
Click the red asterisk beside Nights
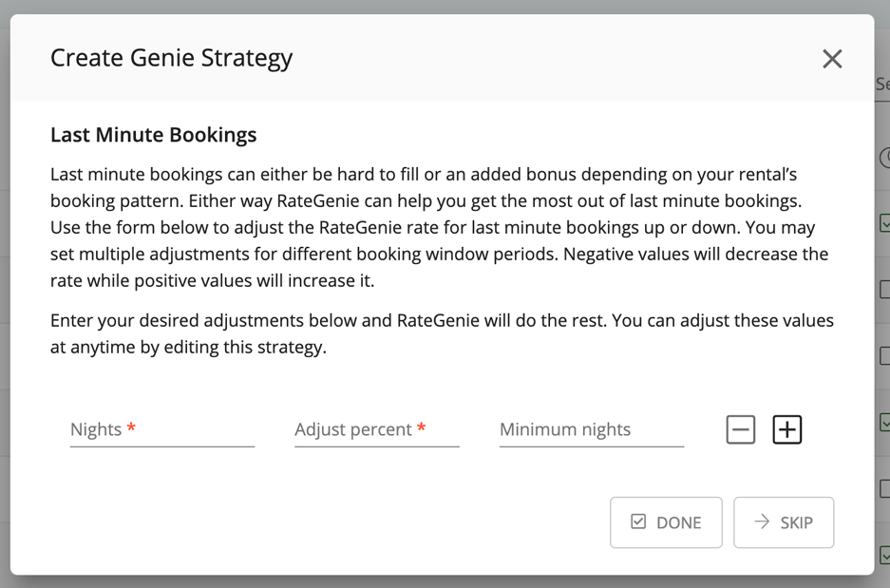click(131, 427)
